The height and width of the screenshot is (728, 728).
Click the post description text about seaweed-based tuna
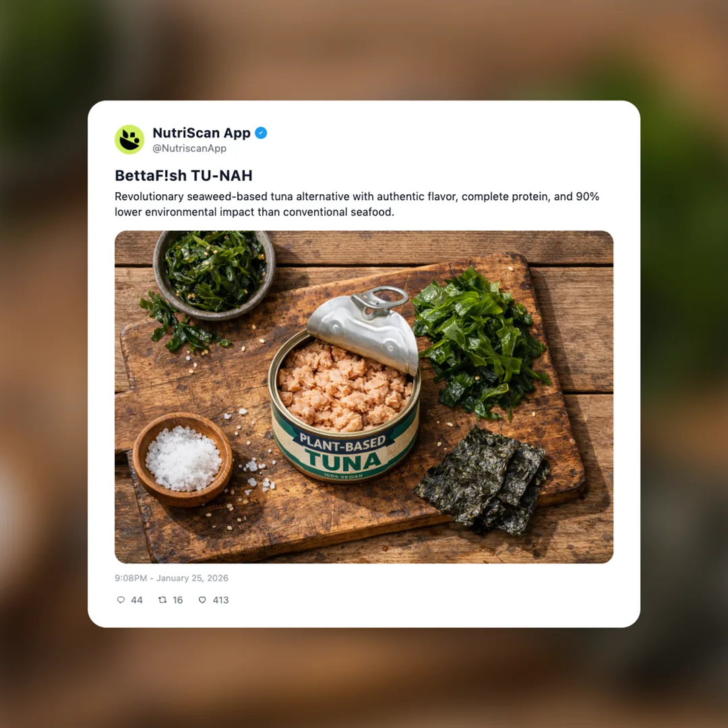357,204
